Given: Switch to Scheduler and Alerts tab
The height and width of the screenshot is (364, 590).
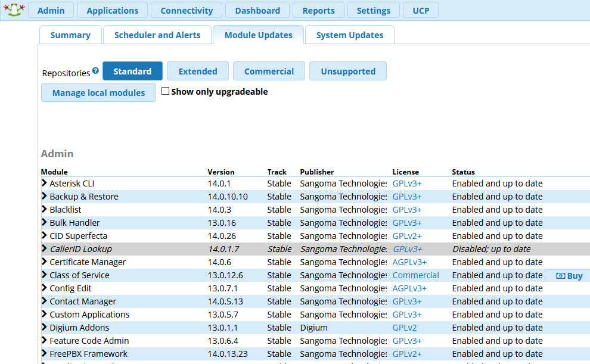Looking at the screenshot, I should [x=157, y=35].
